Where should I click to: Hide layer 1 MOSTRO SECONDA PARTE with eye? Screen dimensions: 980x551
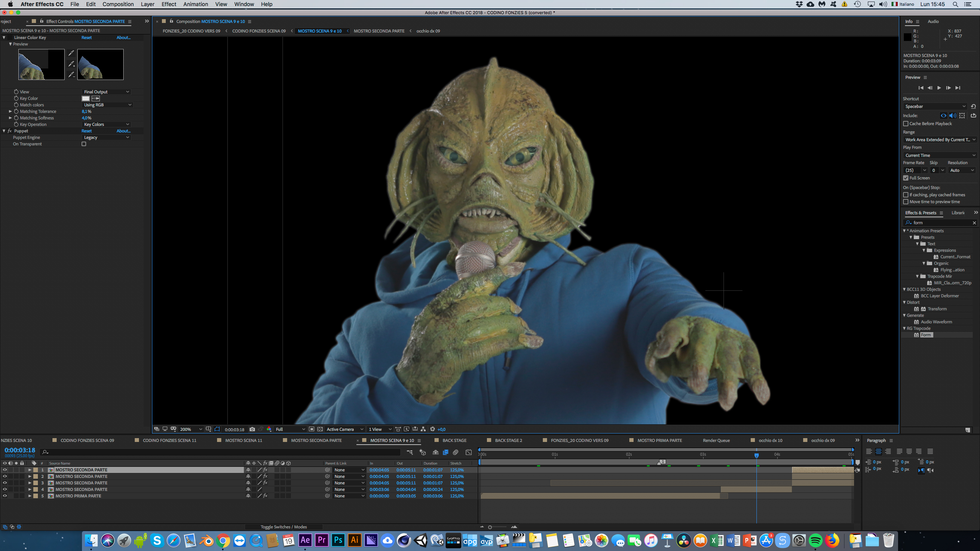click(x=5, y=470)
